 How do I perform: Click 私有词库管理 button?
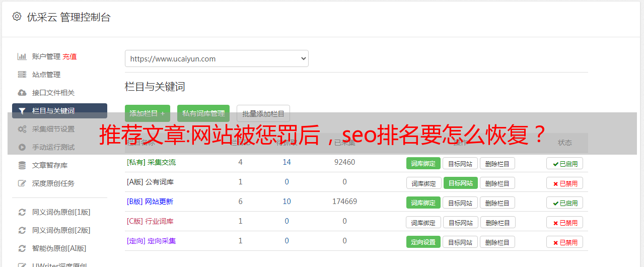[x=203, y=114]
